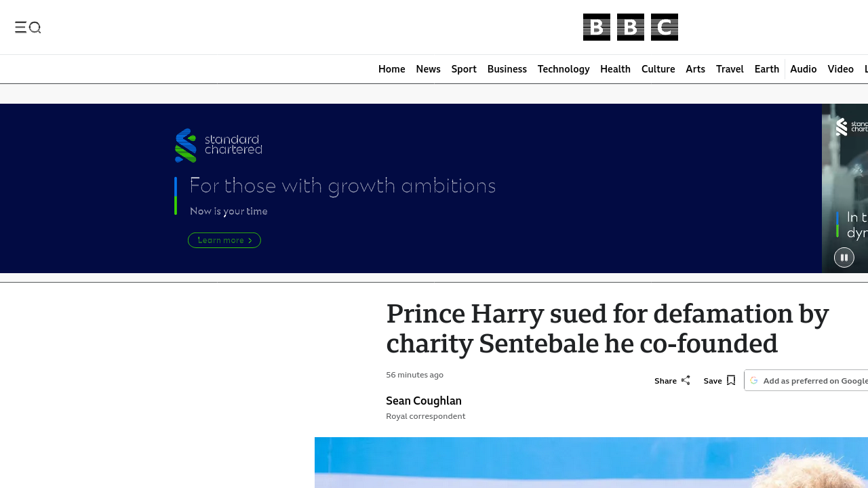Pause the advertisement video
This screenshot has width=868, height=488.
[844, 258]
